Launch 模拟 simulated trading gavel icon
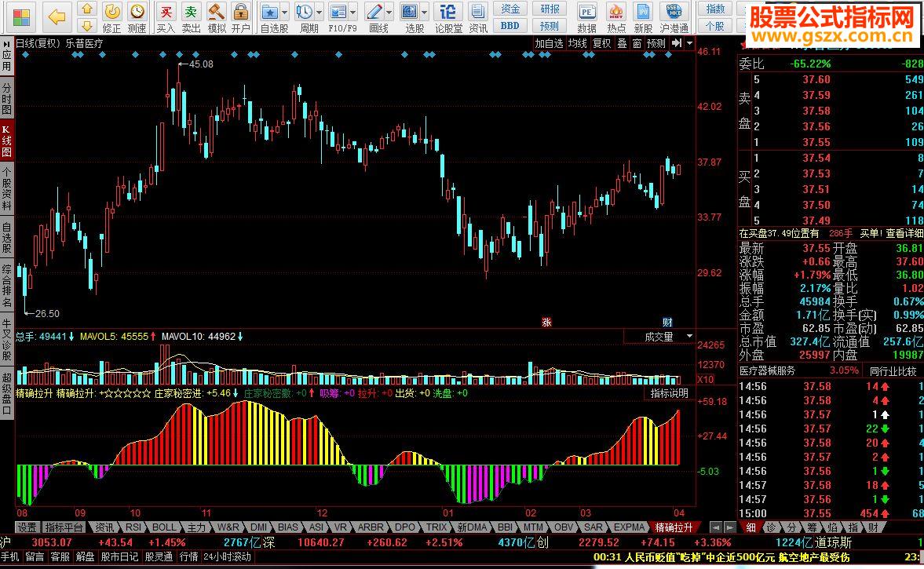Viewport: 924px width, 569px height. point(216,17)
